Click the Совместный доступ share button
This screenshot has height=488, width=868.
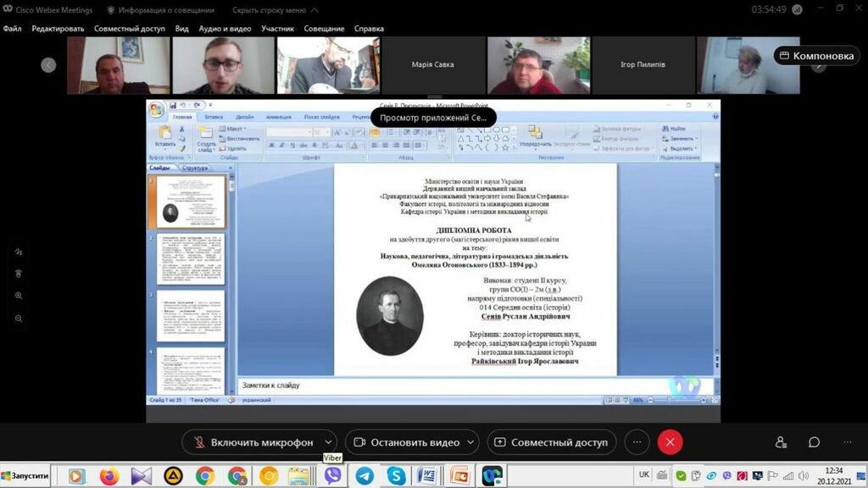551,442
